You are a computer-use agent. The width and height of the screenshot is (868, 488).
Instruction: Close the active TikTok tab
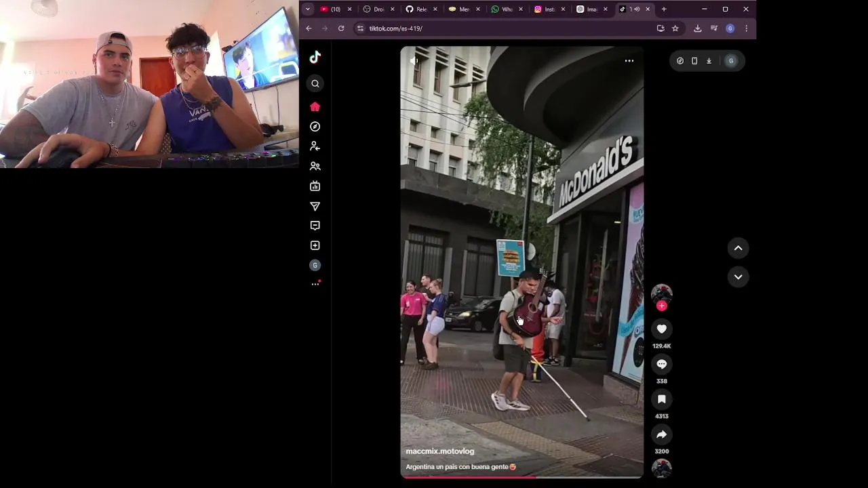(x=648, y=9)
